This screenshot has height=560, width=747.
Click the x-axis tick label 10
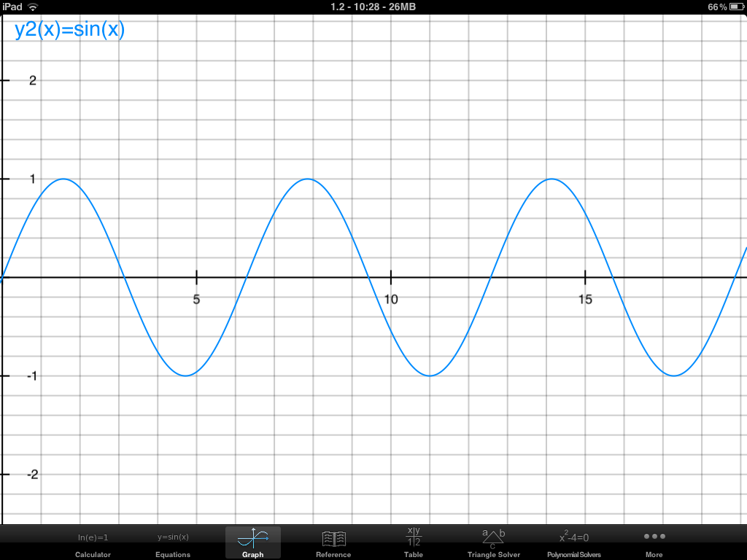click(x=391, y=299)
